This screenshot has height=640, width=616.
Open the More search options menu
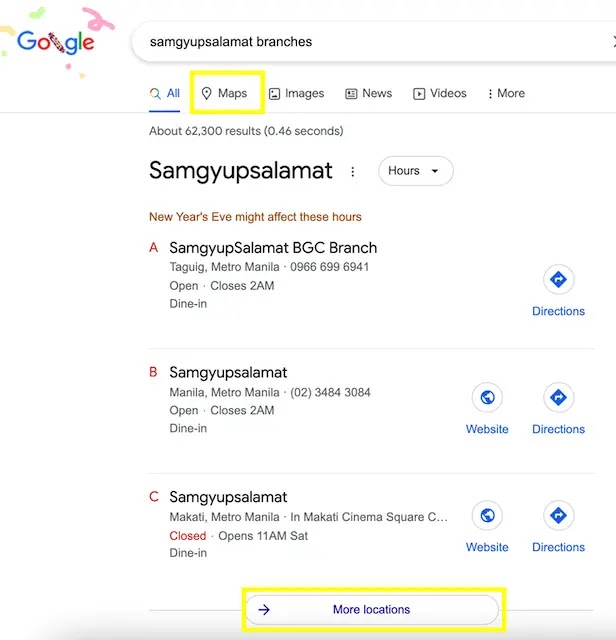pyautogui.click(x=506, y=93)
